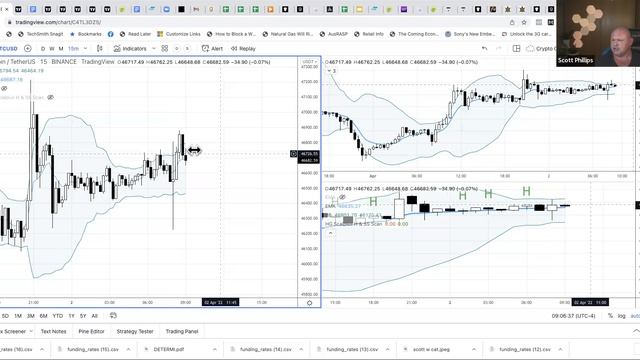
Task: Select the D daily timeframe
Action: click(43, 49)
